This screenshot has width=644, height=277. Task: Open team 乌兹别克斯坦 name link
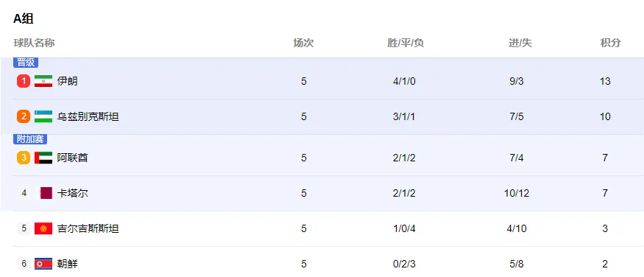tap(88, 116)
